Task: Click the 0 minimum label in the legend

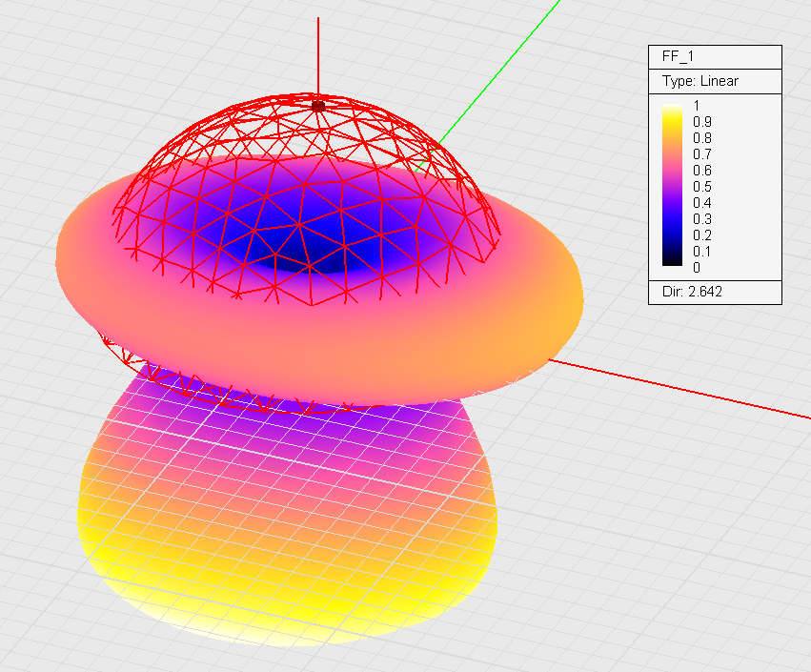Action: pos(697,268)
